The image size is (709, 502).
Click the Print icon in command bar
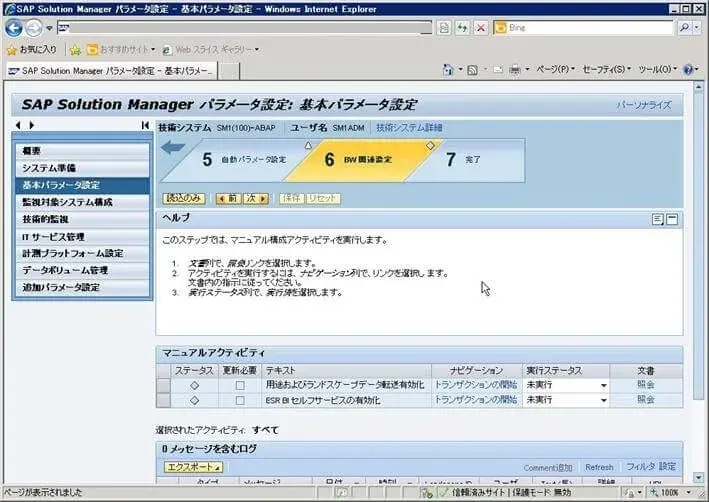(515, 70)
